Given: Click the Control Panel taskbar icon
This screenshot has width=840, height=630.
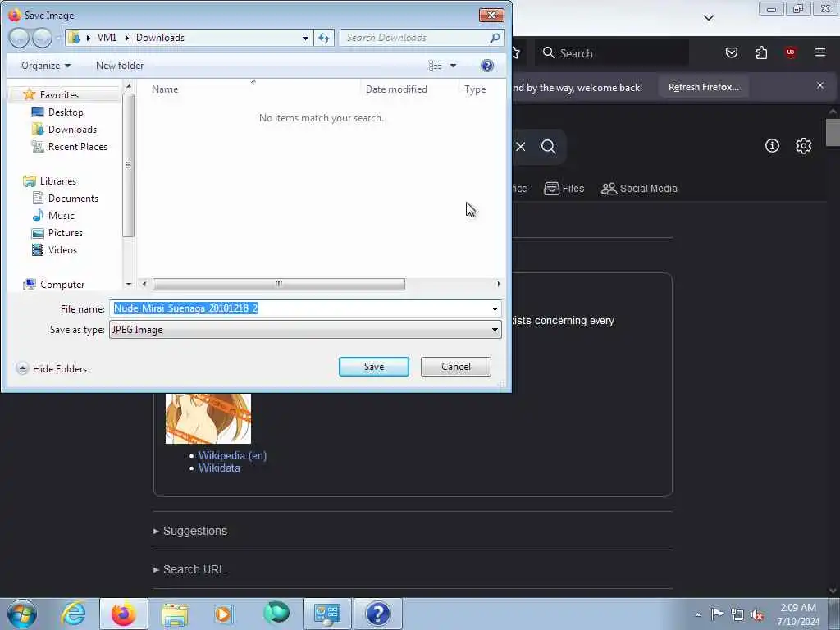Looking at the screenshot, I should click(326, 614).
